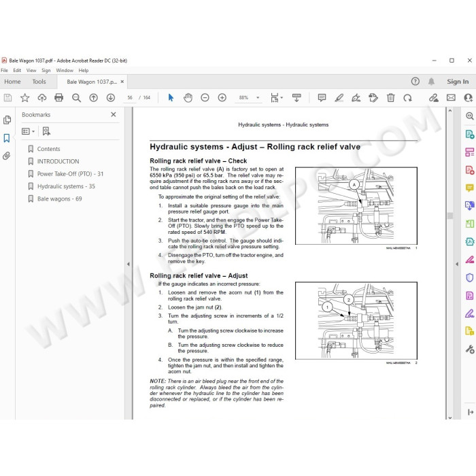The image size is (476, 476).
Task: Open Create PDF tool in right pane
Action: click(470, 170)
